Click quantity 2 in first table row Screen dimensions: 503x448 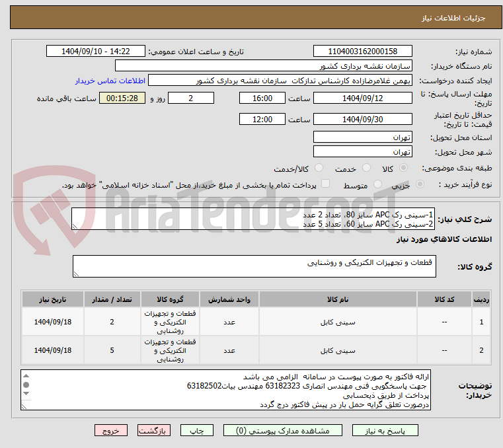[112, 322]
